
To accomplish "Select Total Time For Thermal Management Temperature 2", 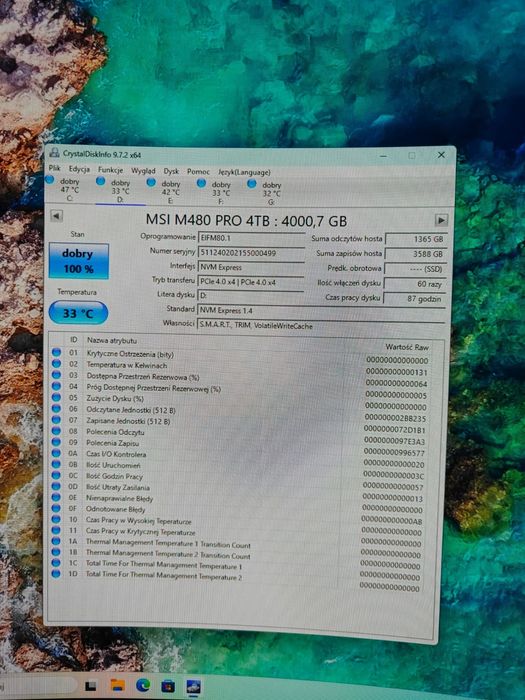I will pyautogui.click(x=237, y=576).
